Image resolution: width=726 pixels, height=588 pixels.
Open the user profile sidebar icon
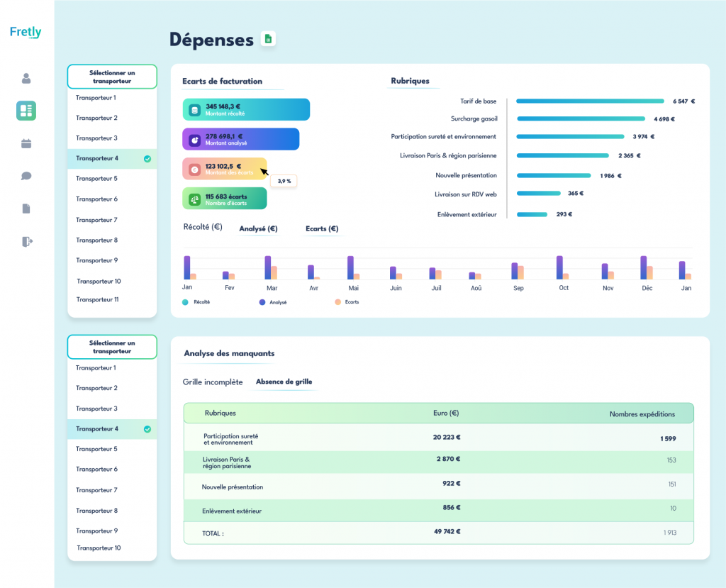tap(26, 78)
